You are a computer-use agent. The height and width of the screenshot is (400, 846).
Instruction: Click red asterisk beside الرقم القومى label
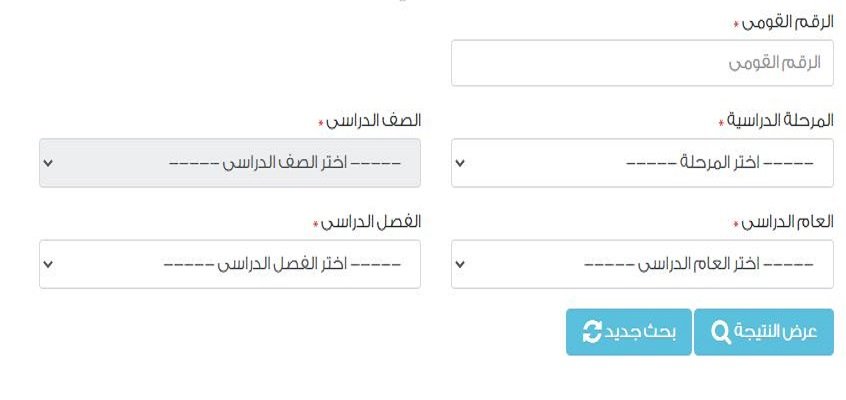736,25
